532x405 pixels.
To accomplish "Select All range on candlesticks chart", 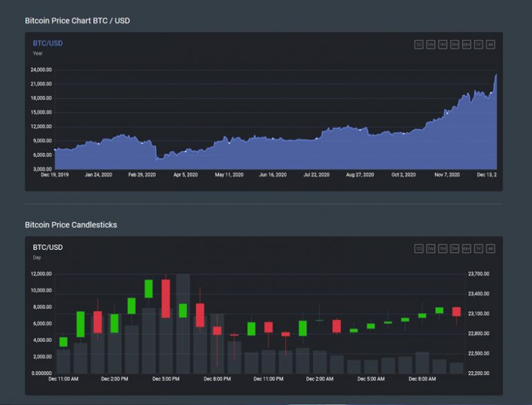I will (x=490, y=249).
